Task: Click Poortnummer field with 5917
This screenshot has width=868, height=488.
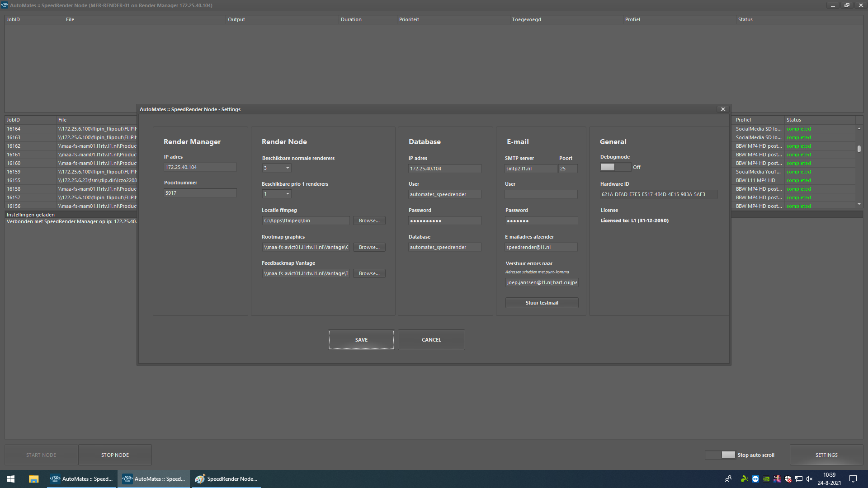Action: [200, 193]
